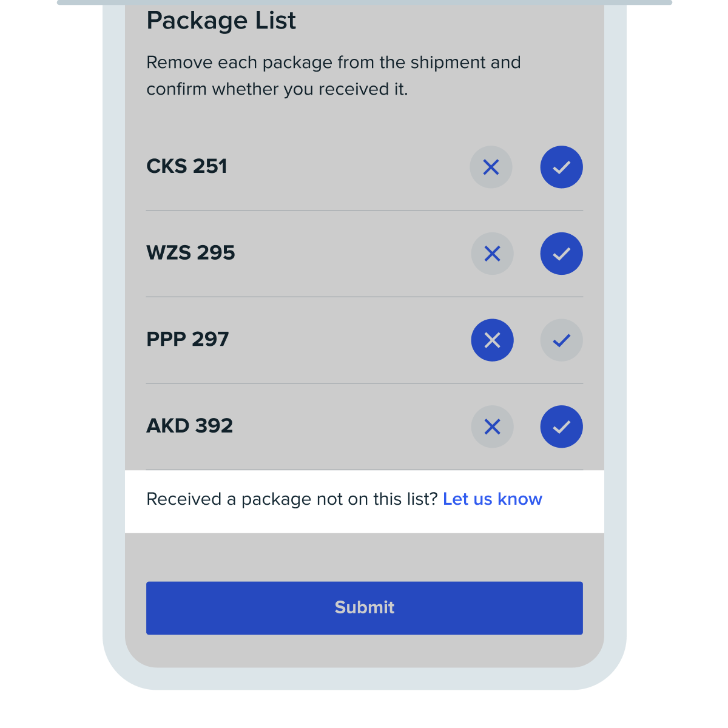The height and width of the screenshot is (728, 728).
Task: Click the divider below PPP 297 row
Action: point(365,383)
